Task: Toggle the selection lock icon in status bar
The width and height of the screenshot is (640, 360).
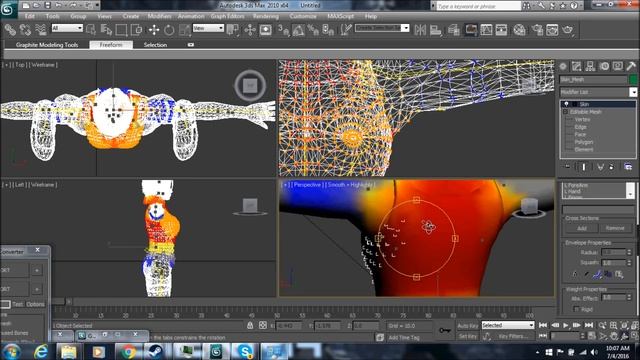Action: [x=250, y=325]
